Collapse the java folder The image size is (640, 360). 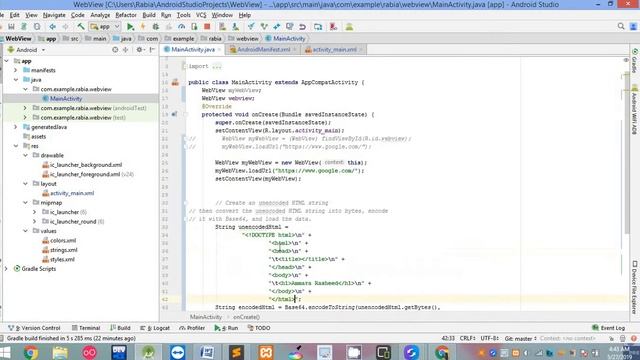coord(16,80)
